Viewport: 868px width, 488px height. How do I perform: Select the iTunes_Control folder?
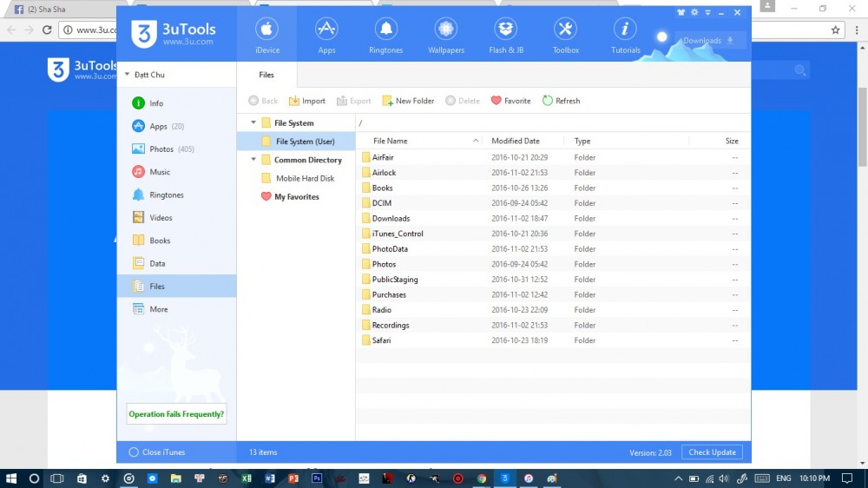553,234
